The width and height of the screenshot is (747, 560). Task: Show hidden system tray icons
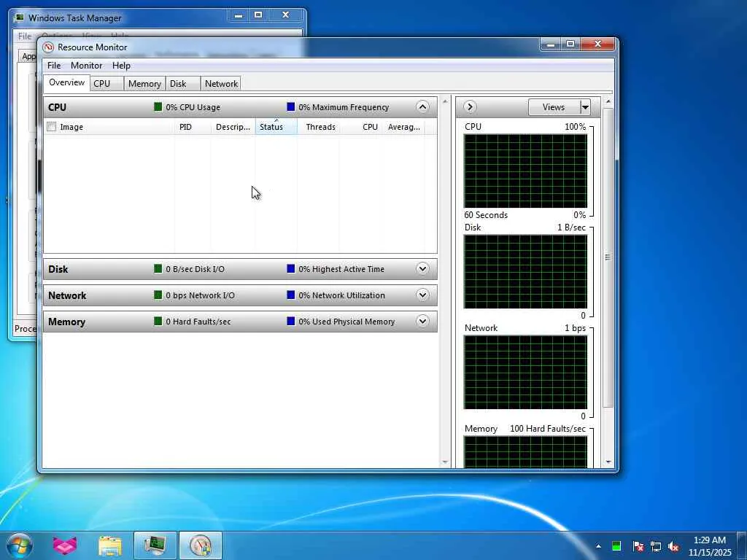[598, 546]
